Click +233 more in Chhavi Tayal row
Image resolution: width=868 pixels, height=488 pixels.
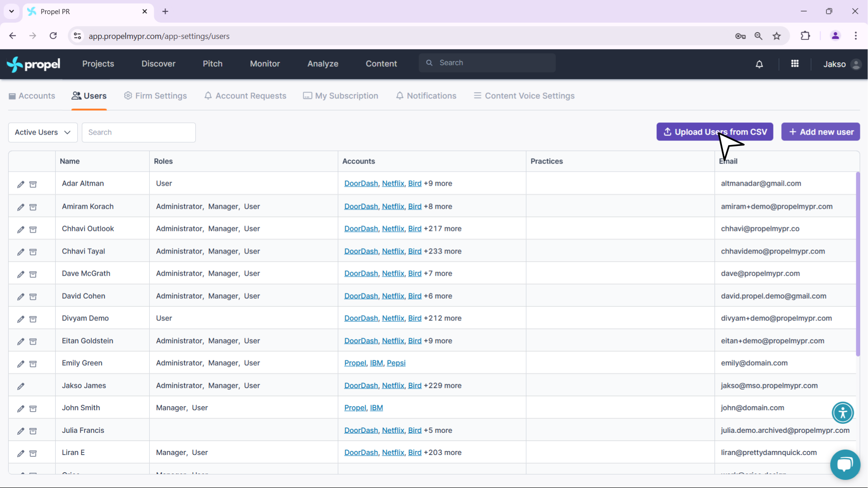coord(443,251)
